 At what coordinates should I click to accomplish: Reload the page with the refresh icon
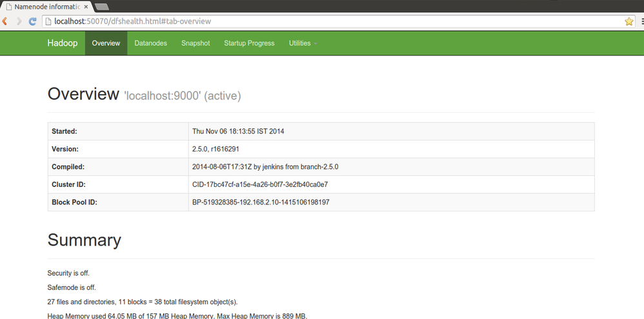coord(32,21)
